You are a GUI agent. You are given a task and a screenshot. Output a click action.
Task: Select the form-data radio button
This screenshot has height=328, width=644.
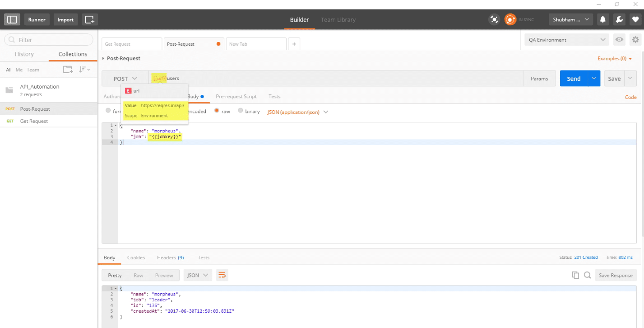[108, 111]
